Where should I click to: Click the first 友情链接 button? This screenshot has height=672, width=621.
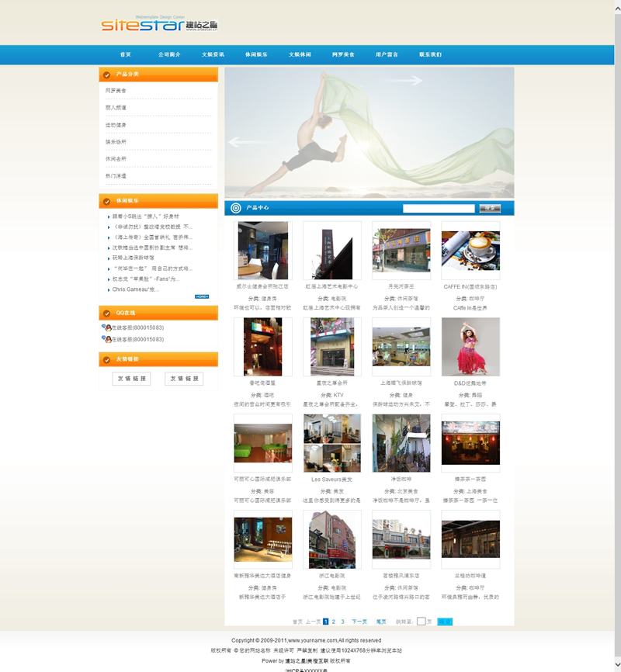(131, 379)
